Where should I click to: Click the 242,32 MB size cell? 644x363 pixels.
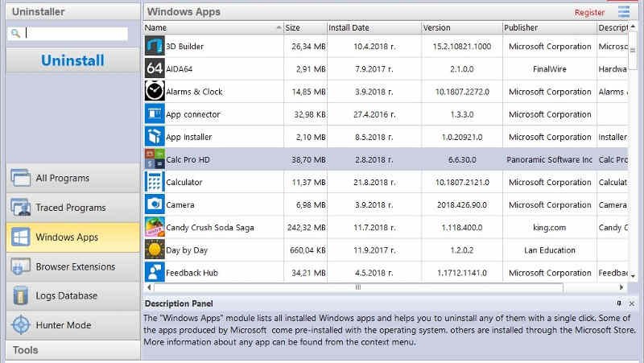pos(307,228)
